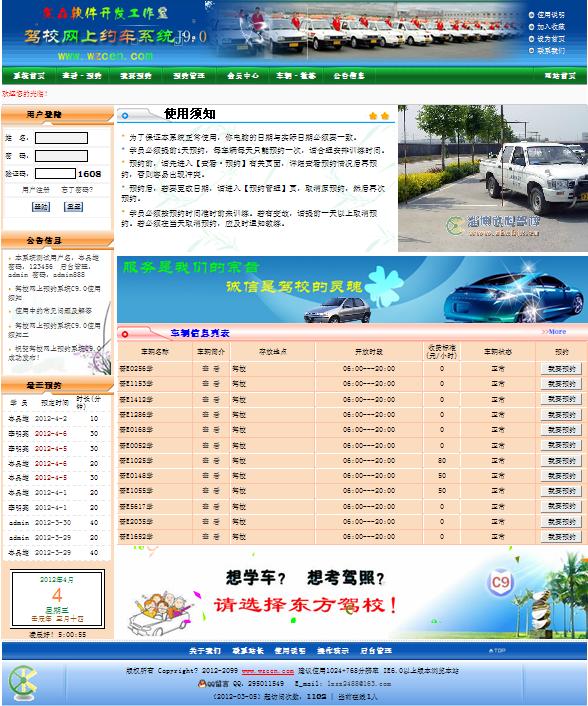The image size is (588, 706).
Task: Click the 联系我们 link in header
Action: coord(550,51)
